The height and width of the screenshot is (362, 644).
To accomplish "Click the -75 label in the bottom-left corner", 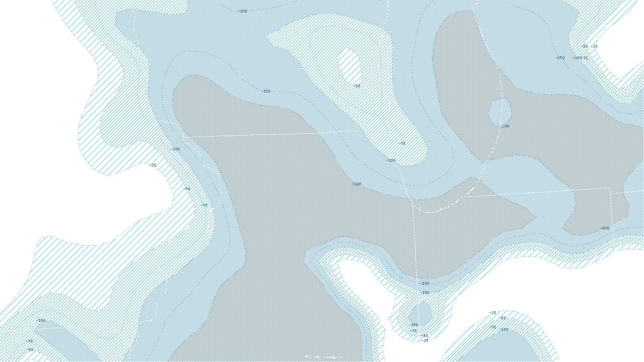I will click(29, 341).
